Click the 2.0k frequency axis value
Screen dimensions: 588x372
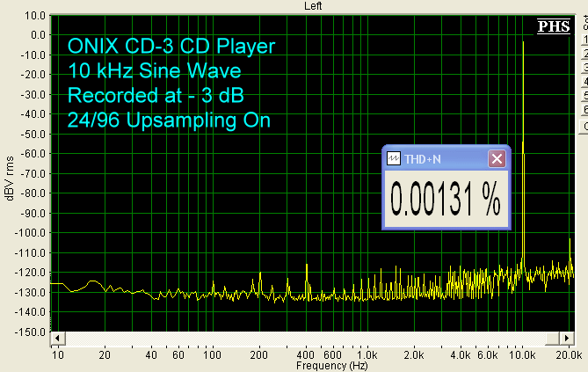tap(414, 354)
